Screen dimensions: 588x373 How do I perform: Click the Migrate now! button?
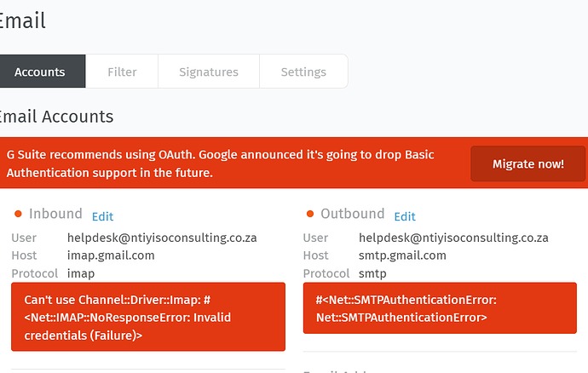point(528,164)
